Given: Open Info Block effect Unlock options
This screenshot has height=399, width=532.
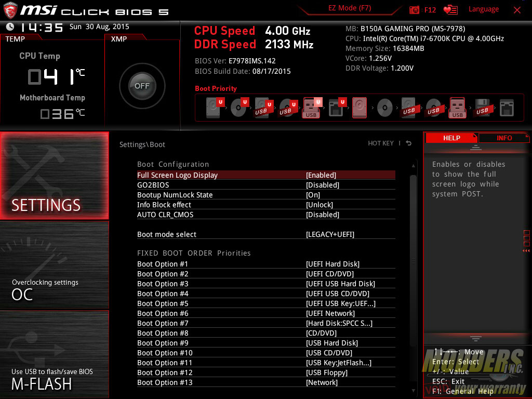Looking at the screenshot, I should coord(320,205).
